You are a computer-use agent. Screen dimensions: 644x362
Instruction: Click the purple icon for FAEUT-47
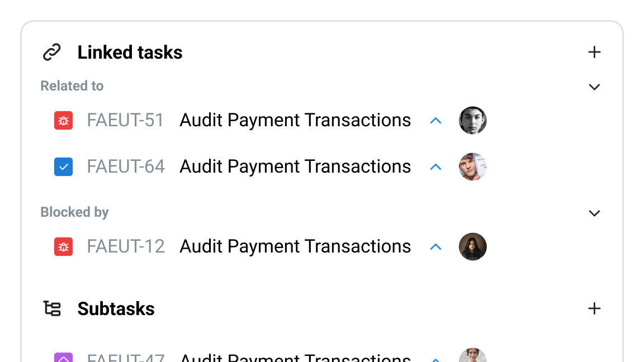(x=63, y=357)
